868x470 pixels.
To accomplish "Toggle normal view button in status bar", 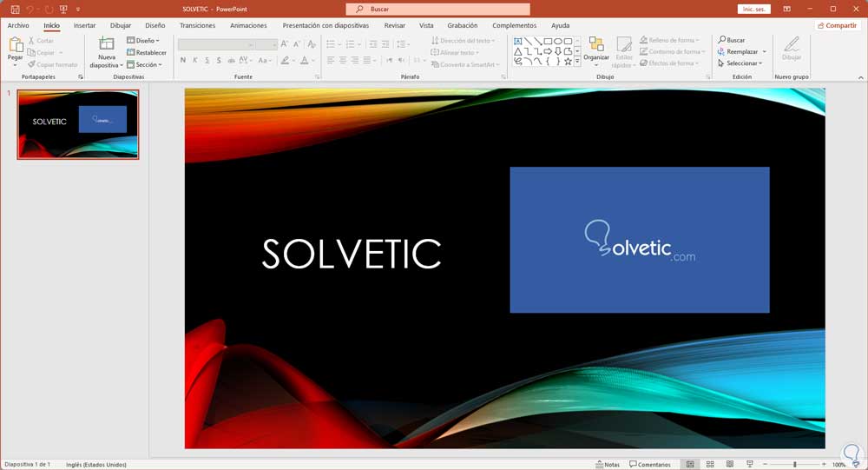I will pyautogui.click(x=690, y=465).
